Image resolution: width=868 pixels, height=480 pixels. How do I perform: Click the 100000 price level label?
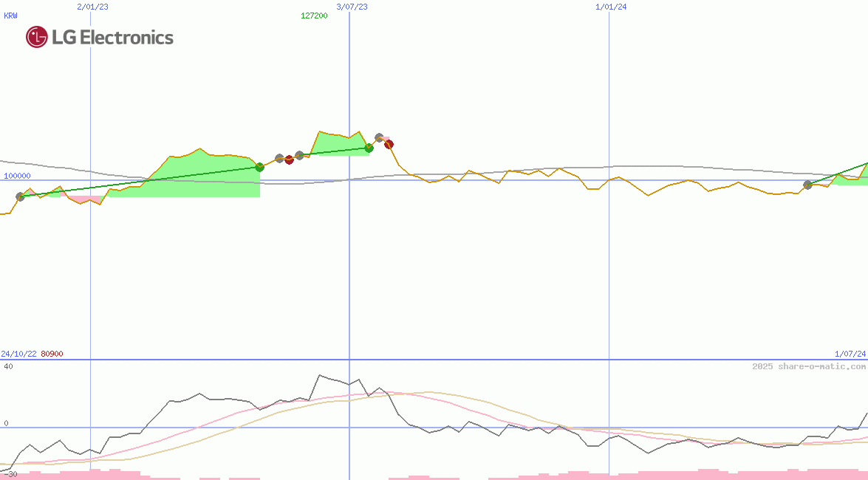tap(17, 176)
